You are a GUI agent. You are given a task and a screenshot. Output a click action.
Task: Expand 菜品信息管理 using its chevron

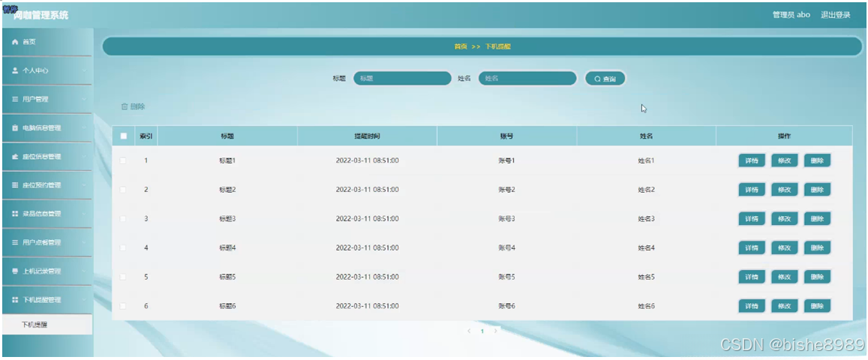84,214
